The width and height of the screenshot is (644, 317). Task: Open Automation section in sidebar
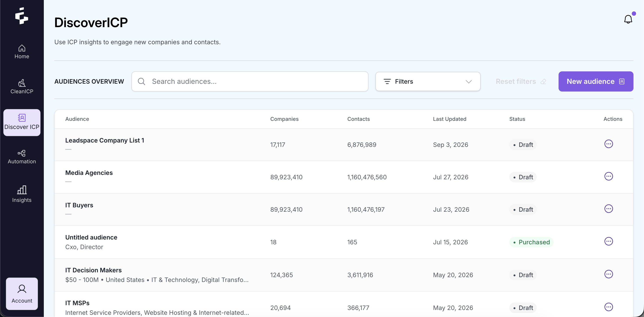click(22, 157)
